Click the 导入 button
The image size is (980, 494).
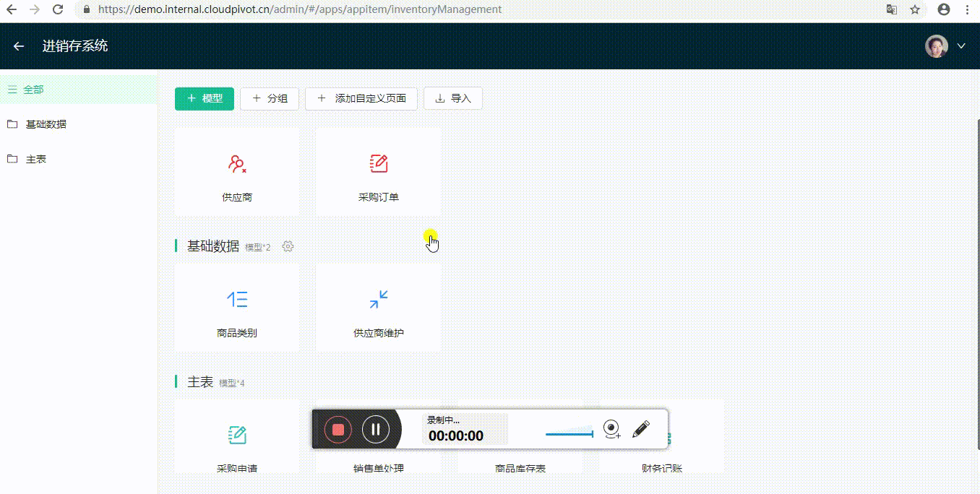(453, 99)
